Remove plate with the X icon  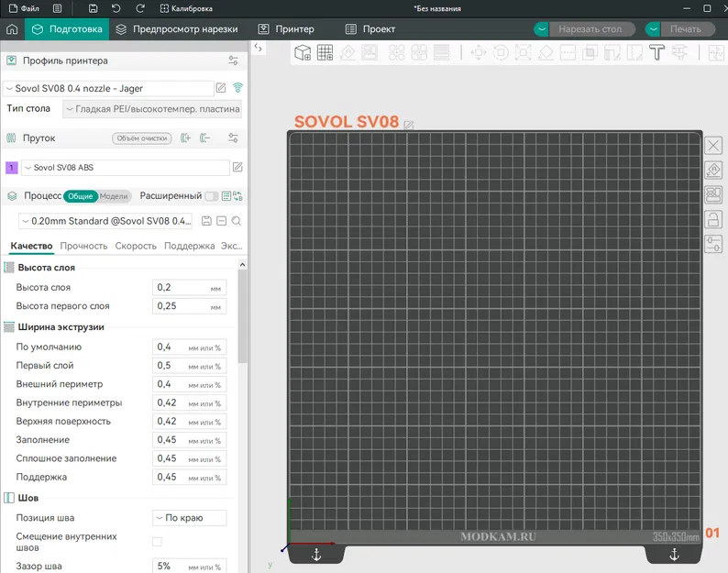pyautogui.click(x=713, y=146)
